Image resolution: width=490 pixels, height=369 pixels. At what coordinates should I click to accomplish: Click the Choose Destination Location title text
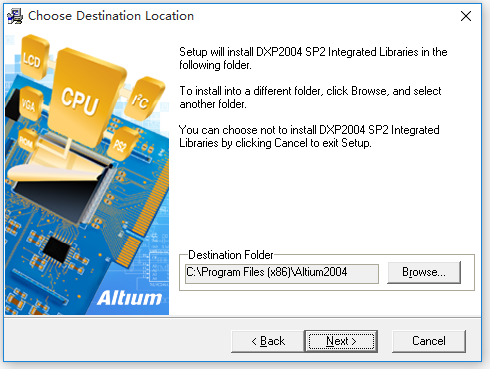111,16
